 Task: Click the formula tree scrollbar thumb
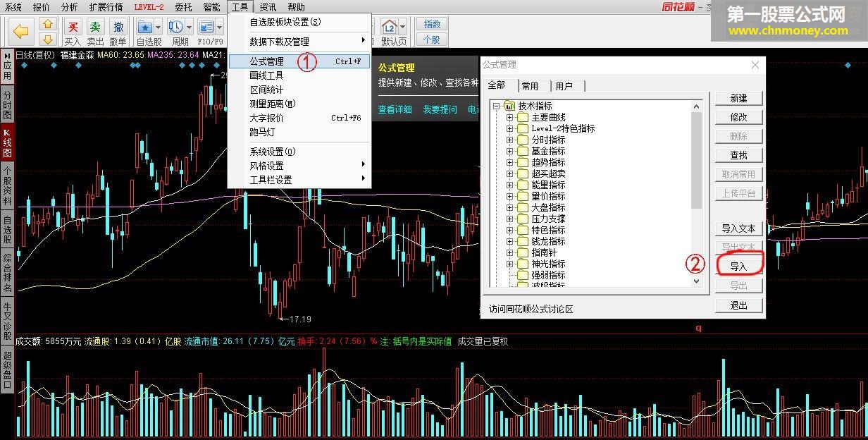pyautogui.click(x=697, y=161)
